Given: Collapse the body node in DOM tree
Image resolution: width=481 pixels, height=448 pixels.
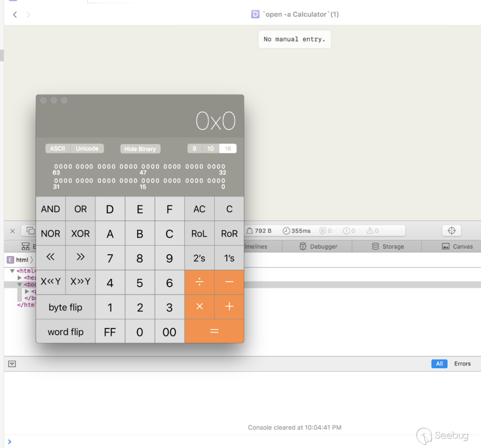Looking at the screenshot, I should click(x=20, y=285).
